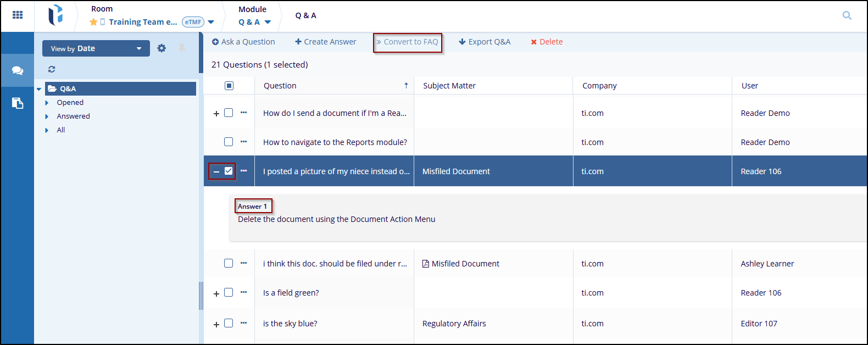Sort by the Question column header
Viewport: 868px width, 345px height.
tap(280, 86)
